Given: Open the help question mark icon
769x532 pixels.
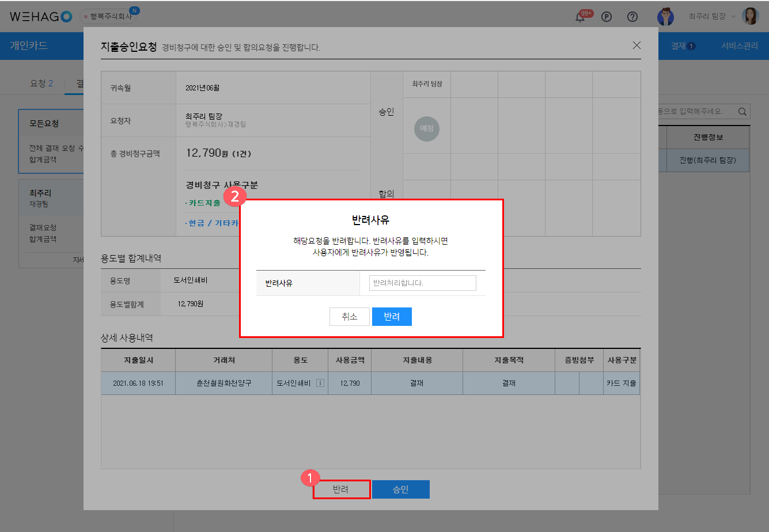Looking at the screenshot, I should tap(632, 17).
